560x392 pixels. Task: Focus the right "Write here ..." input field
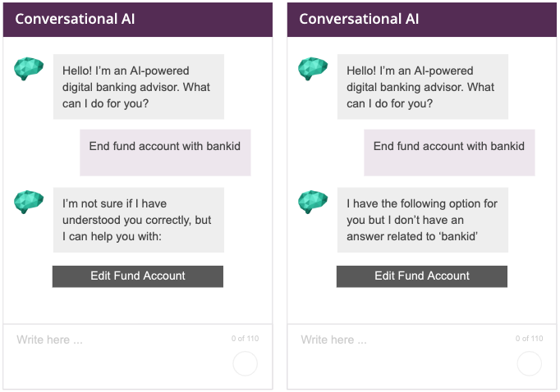coord(399,340)
